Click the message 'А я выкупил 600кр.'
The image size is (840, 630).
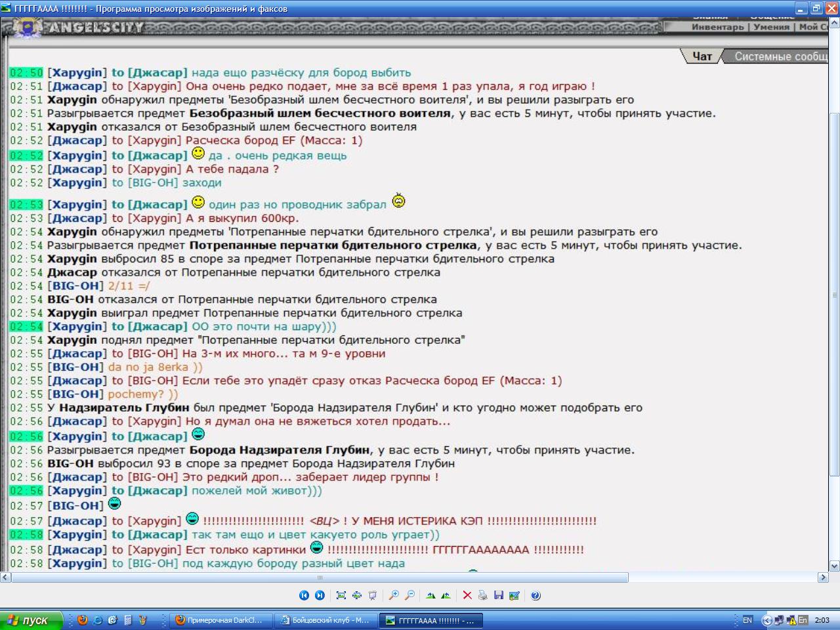(x=242, y=218)
